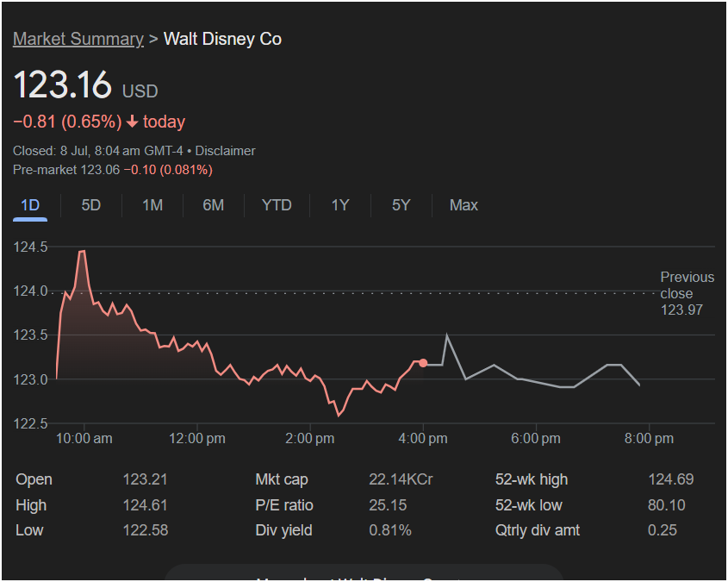This screenshot has height=582, width=728.
Task: Click the USD currency label
Action: coord(140,91)
